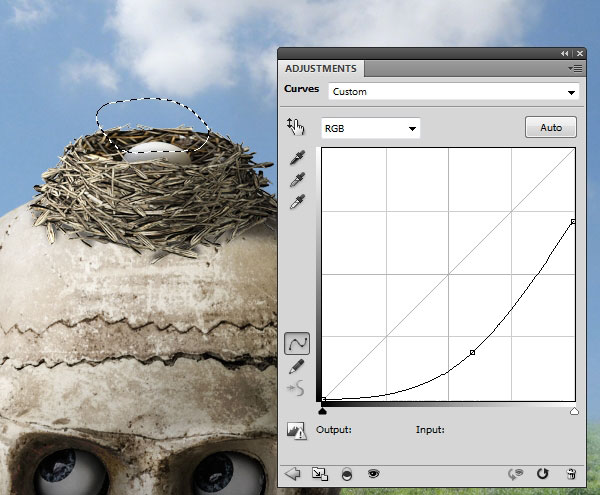Return to the adjustment list arrow
The width and height of the screenshot is (600, 495).
(293, 474)
